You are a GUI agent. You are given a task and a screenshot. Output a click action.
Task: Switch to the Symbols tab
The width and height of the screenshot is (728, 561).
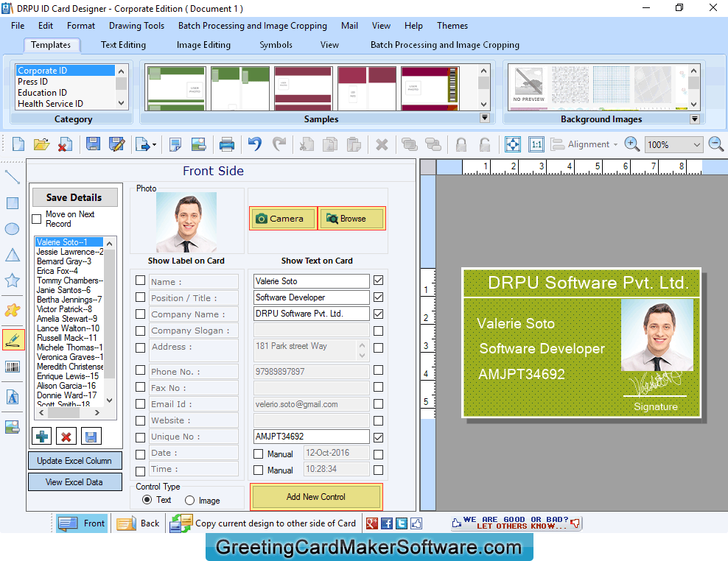[x=276, y=45]
